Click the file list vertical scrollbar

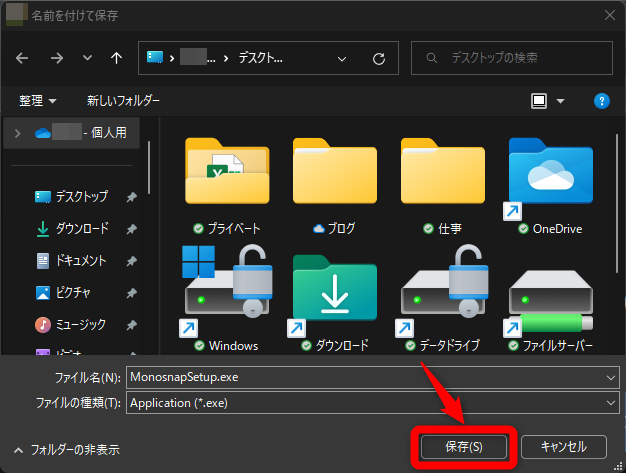(617, 204)
